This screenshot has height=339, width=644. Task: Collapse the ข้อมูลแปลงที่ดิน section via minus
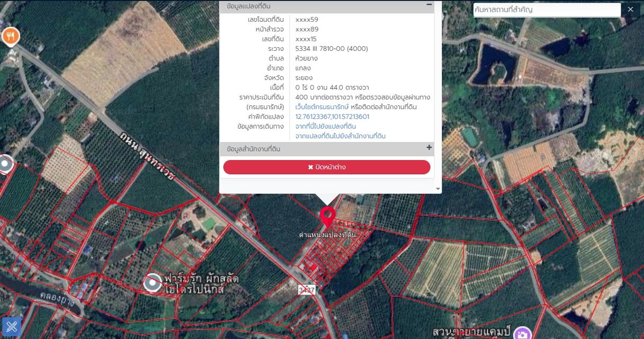tap(429, 5)
